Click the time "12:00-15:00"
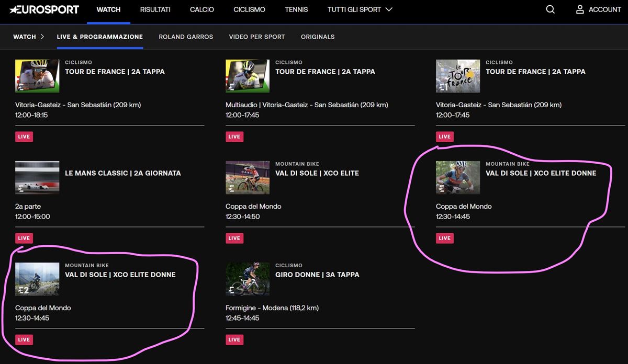Image resolution: width=628 pixels, height=364 pixels. (x=32, y=217)
